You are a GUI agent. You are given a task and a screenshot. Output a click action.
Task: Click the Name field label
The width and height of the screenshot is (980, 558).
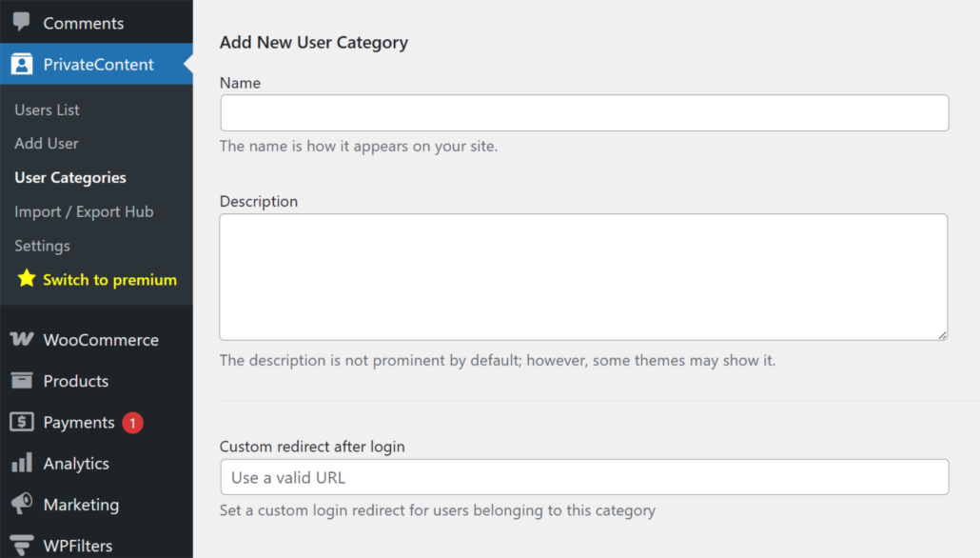pos(240,83)
